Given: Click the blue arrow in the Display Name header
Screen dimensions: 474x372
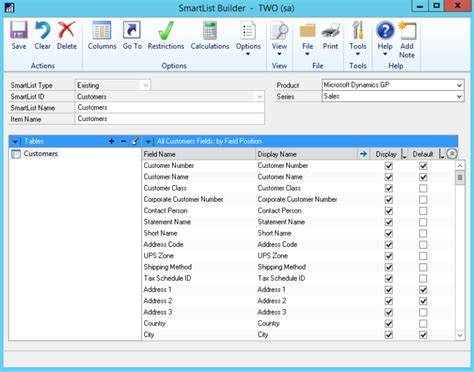Looking at the screenshot, I should coord(363,154).
